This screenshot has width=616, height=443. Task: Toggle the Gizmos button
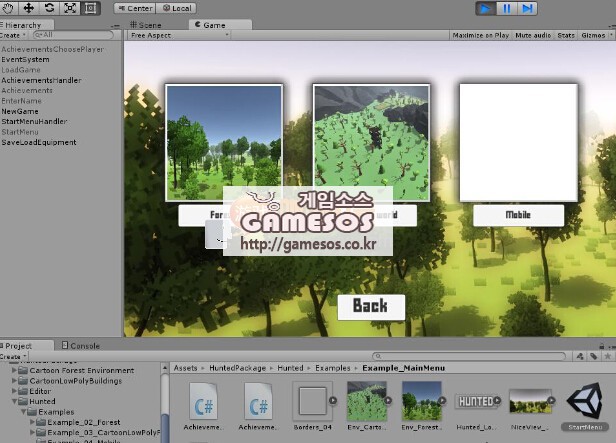tap(596, 35)
